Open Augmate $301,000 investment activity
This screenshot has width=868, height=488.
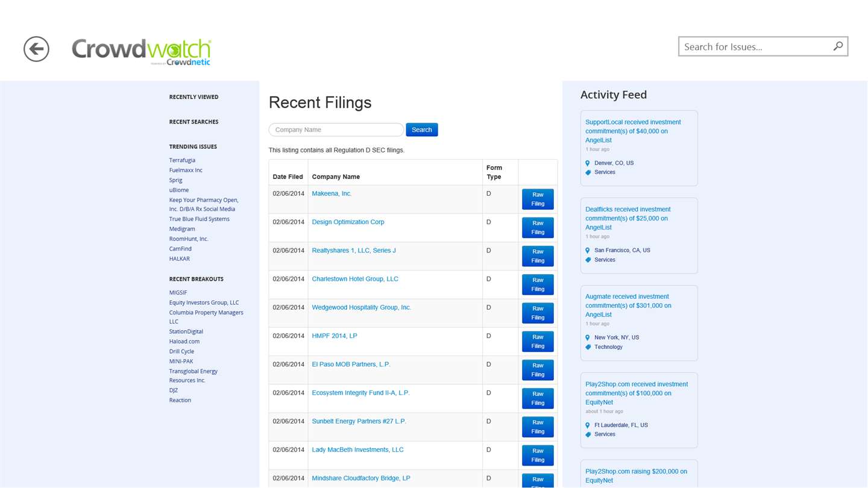(628, 305)
